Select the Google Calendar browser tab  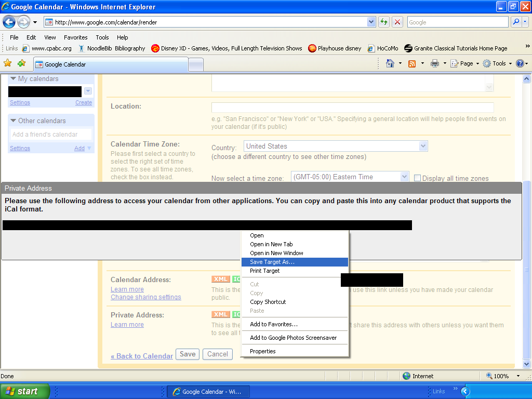[111, 64]
